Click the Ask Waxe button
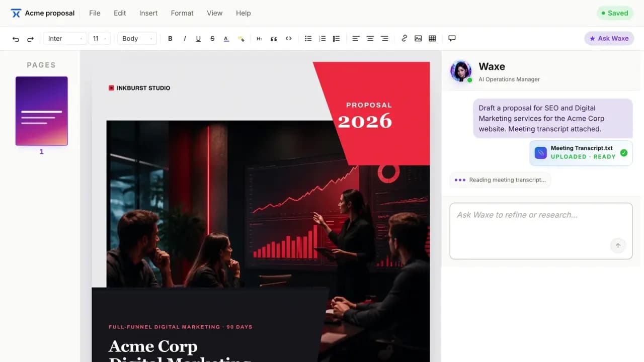 click(x=609, y=39)
